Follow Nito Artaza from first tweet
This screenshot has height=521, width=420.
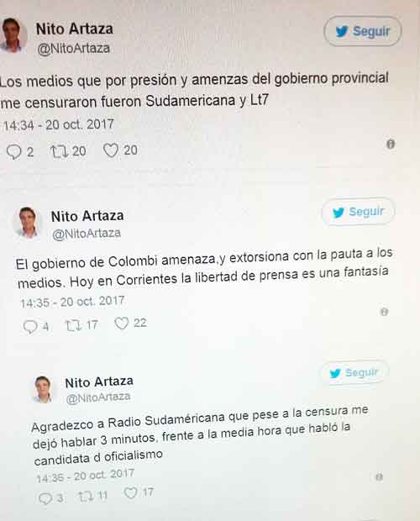click(363, 31)
